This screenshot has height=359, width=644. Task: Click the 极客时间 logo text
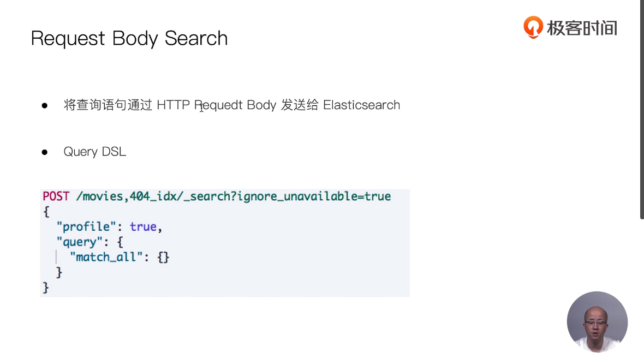point(582,28)
